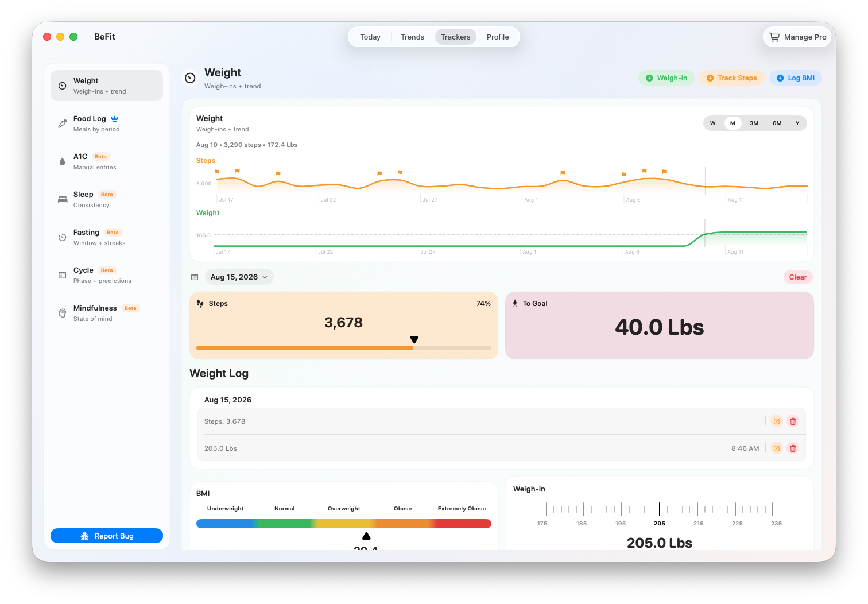Click the calendar icon beside Aug 15, 2026
This screenshot has height=604, width=868.
click(195, 277)
